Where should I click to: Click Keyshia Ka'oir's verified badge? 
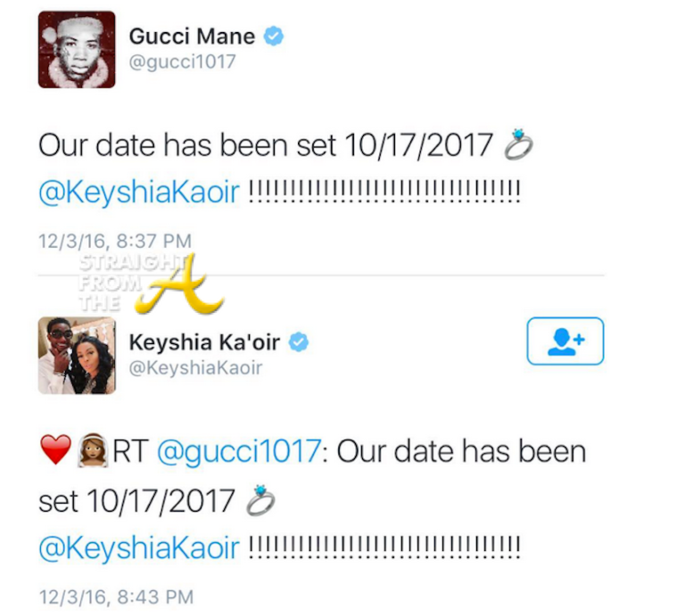[300, 342]
